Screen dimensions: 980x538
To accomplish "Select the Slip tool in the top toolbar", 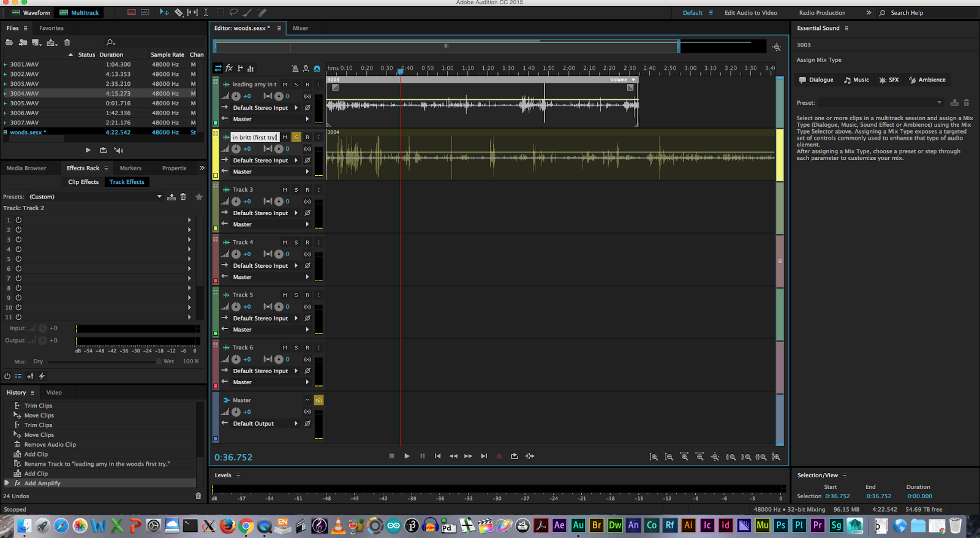I will pos(192,12).
